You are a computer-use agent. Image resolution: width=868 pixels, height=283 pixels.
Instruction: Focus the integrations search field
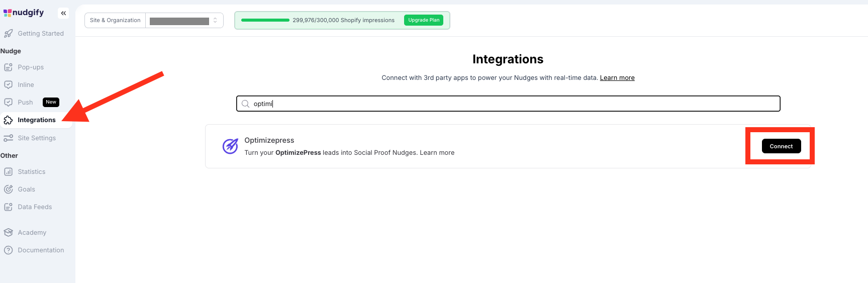coord(508,104)
